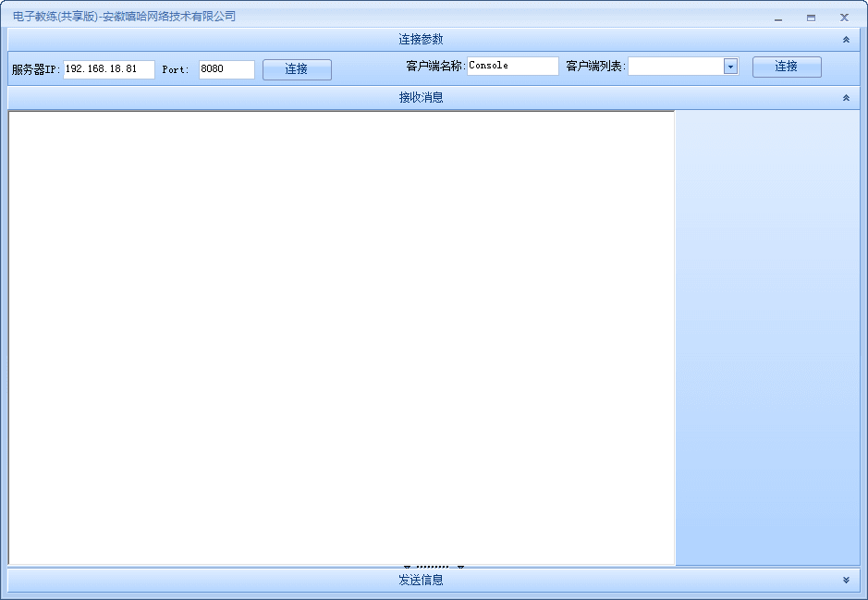The width and height of the screenshot is (868, 600).
Task: Open the 客户端列表 dropdown arrow
Action: point(730,67)
